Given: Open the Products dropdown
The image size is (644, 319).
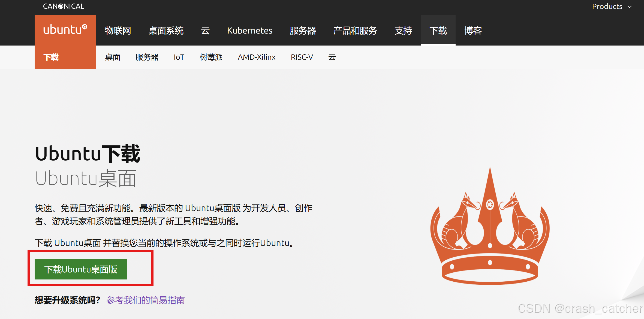Looking at the screenshot, I should (612, 6).
